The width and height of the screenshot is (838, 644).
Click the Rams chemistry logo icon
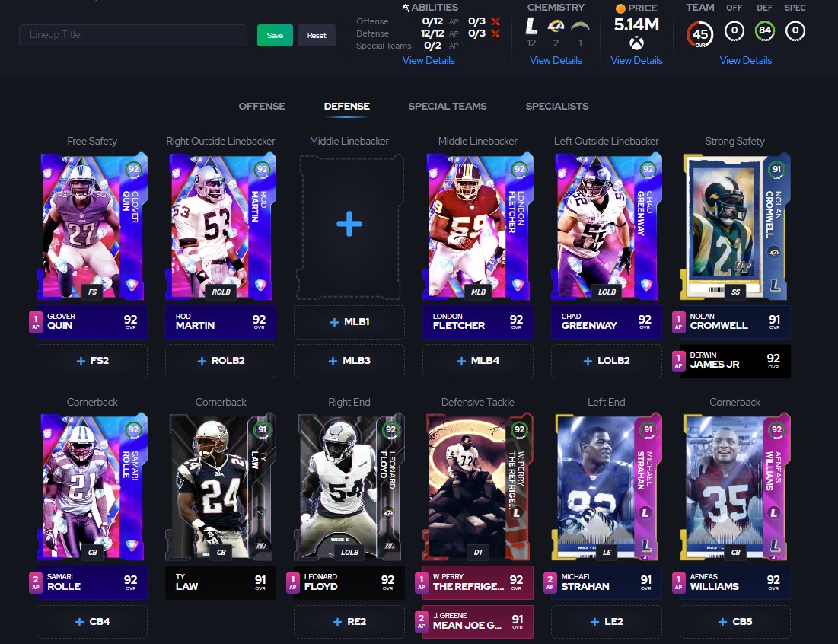pyautogui.click(x=556, y=26)
